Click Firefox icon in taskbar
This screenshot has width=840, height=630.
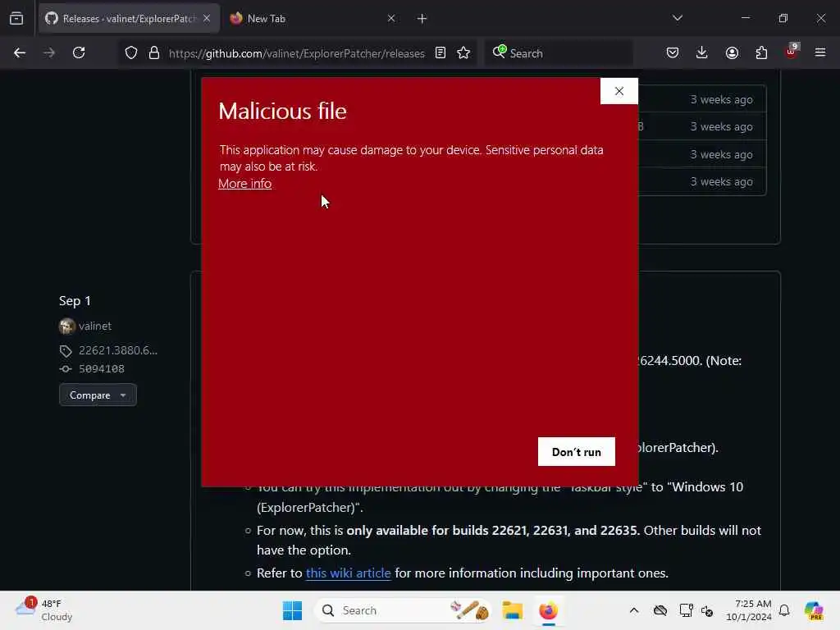point(548,610)
